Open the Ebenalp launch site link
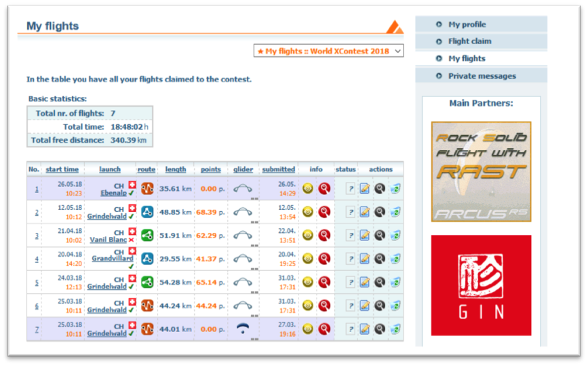The height and width of the screenshot is (366, 588). tap(113, 193)
